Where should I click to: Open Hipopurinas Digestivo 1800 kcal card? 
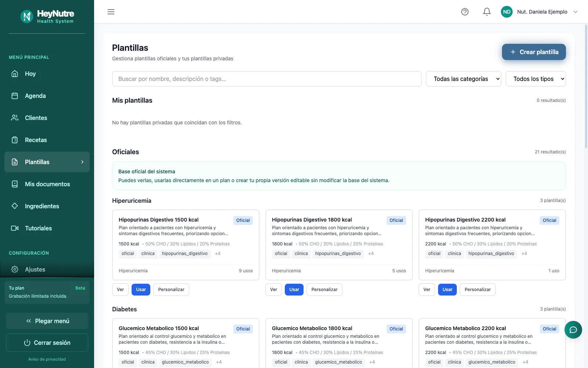339,245
